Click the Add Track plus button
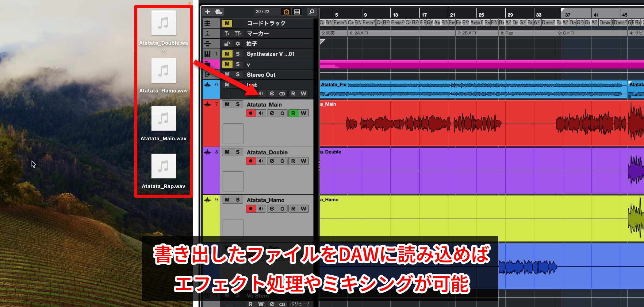Screen dimensions: 644x307 208,12
